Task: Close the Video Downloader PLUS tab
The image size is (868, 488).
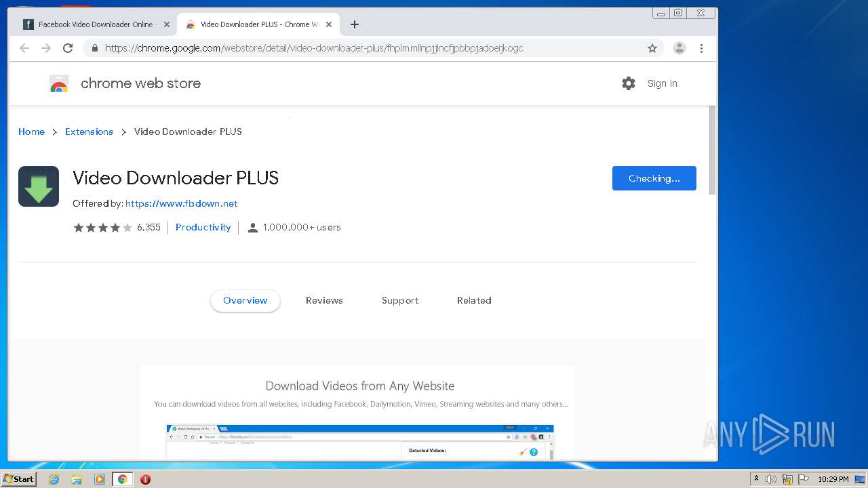Action: point(329,24)
